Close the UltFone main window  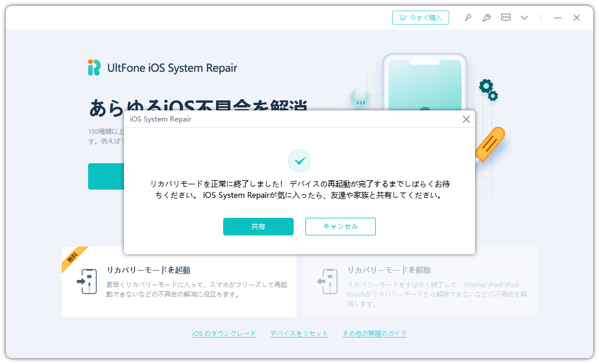pyautogui.click(x=577, y=18)
